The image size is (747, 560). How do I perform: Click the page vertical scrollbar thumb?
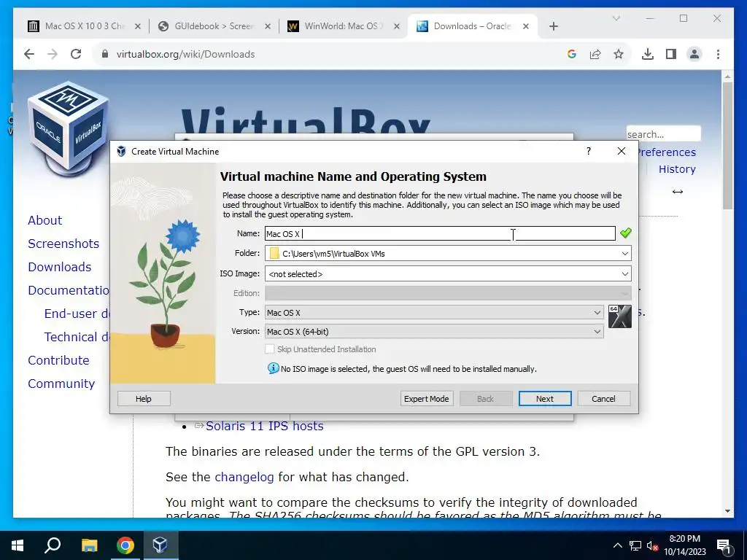click(x=727, y=145)
